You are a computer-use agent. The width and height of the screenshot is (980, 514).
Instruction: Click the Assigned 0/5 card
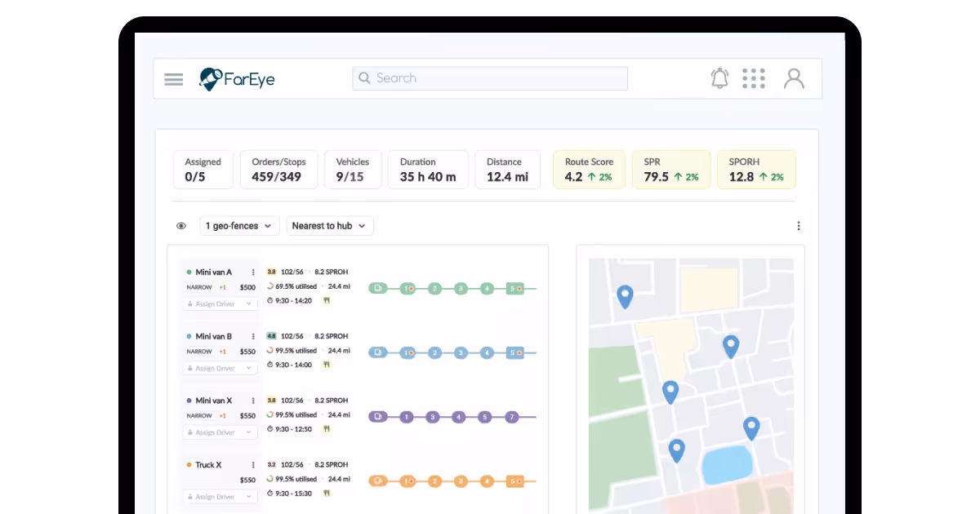(x=203, y=170)
